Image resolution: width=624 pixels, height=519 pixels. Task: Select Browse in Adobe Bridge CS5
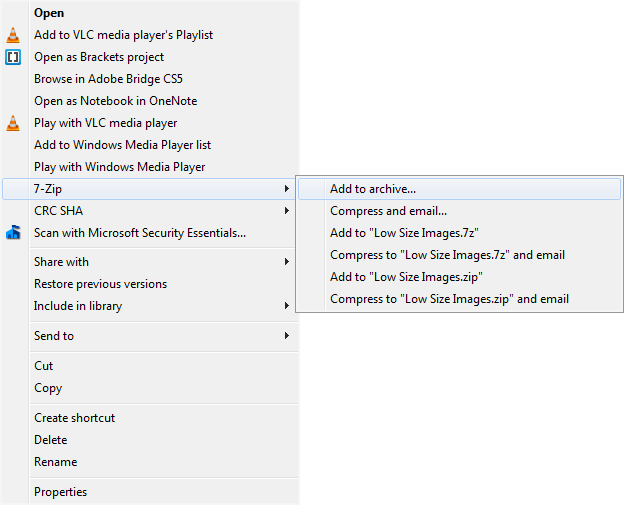pyautogui.click(x=150, y=79)
